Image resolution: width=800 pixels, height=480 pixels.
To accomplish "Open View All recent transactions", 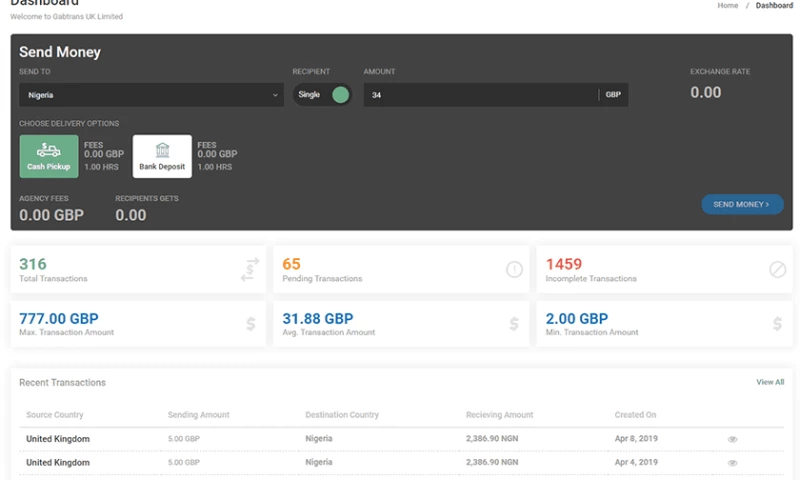I will [770, 382].
